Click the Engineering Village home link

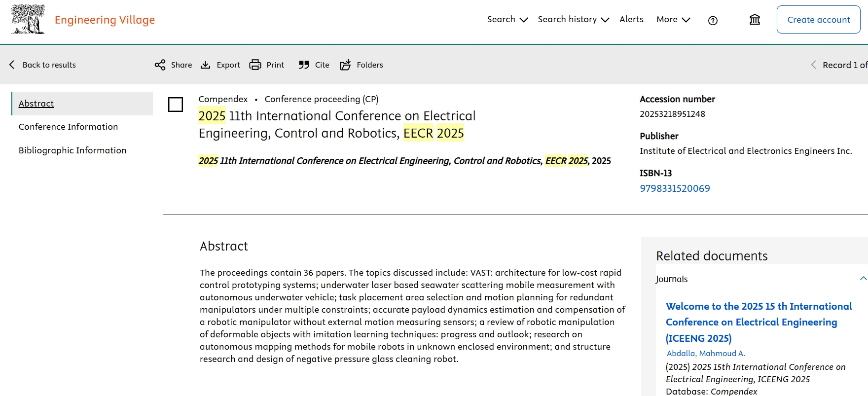coord(105,20)
